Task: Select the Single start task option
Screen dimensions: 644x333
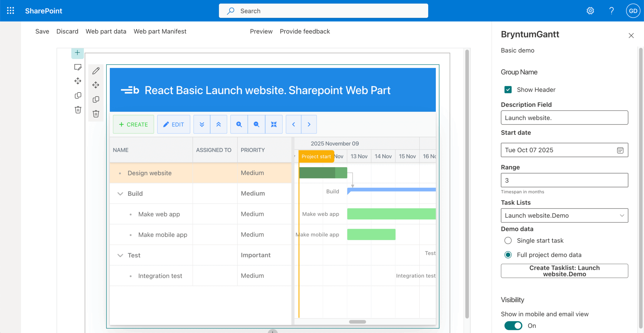Action: 508,241
